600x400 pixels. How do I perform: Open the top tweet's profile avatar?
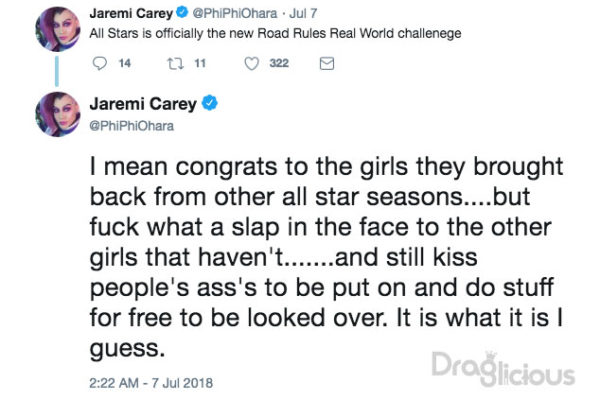(x=58, y=29)
